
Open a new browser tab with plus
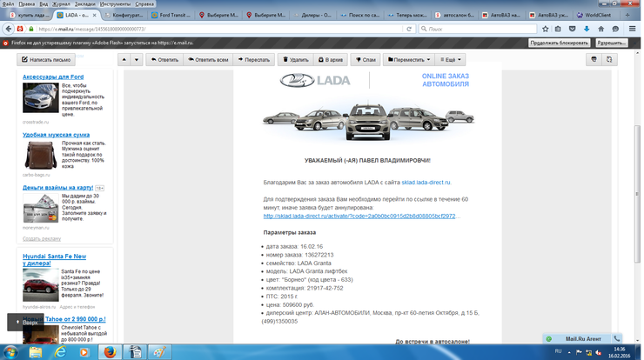(627, 15)
